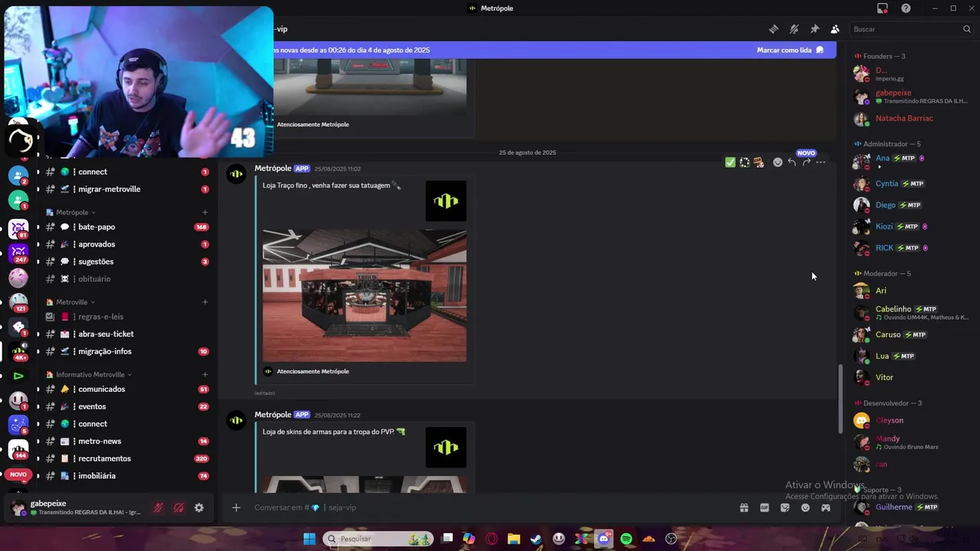Open Steam from Windows taskbar

(536, 539)
